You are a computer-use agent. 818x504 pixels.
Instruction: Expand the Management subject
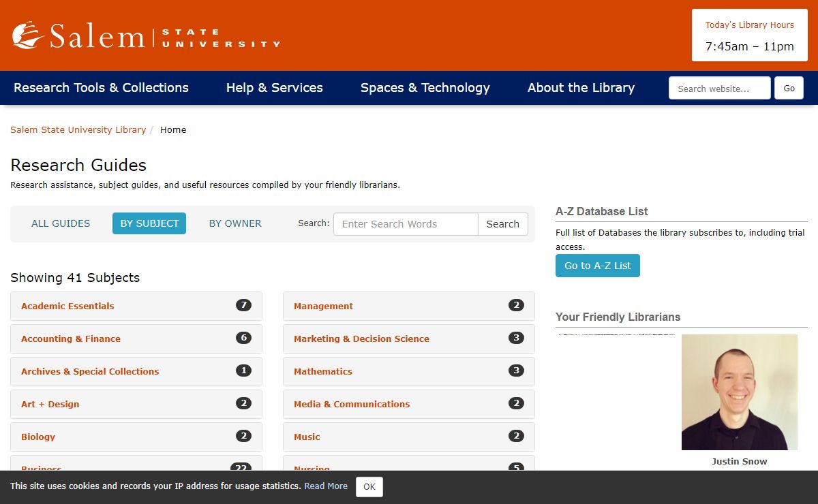[x=409, y=306]
